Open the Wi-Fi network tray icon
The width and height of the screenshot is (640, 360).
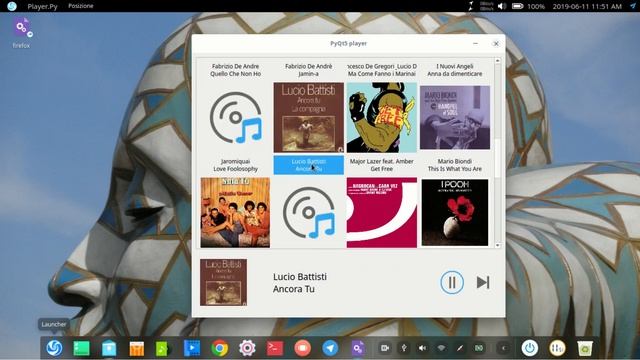(441, 348)
